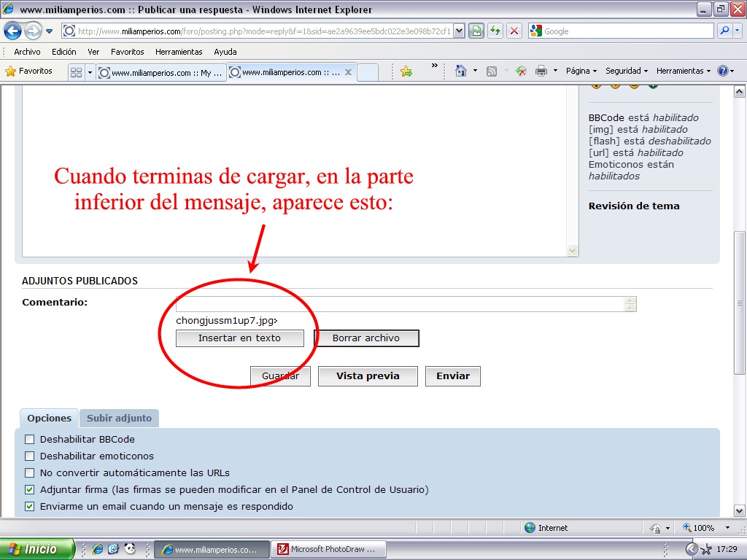
Task: Expand the address bar dropdown arrow
Action: pyautogui.click(x=459, y=31)
